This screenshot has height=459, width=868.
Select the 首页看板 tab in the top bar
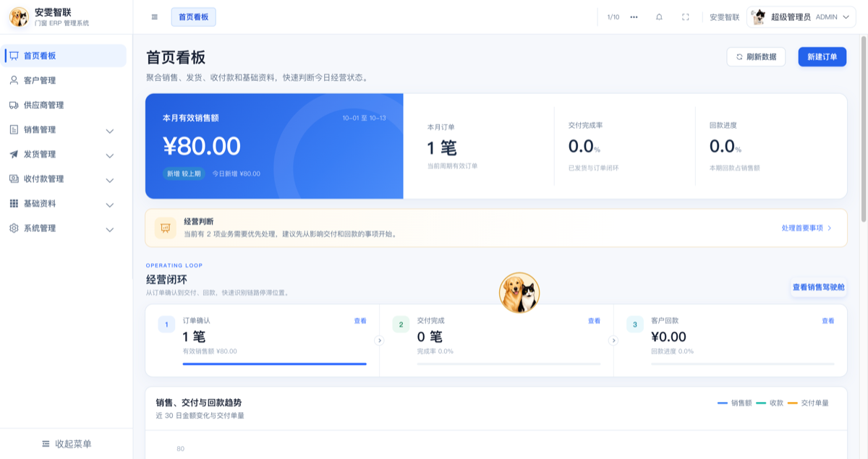pyautogui.click(x=193, y=17)
